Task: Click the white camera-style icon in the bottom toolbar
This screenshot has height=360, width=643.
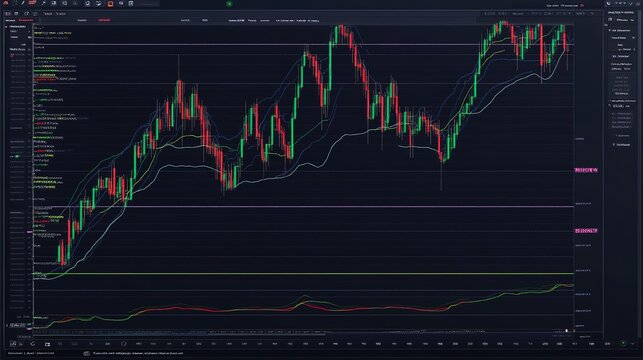Action: pyautogui.click(x=48, y=344)
